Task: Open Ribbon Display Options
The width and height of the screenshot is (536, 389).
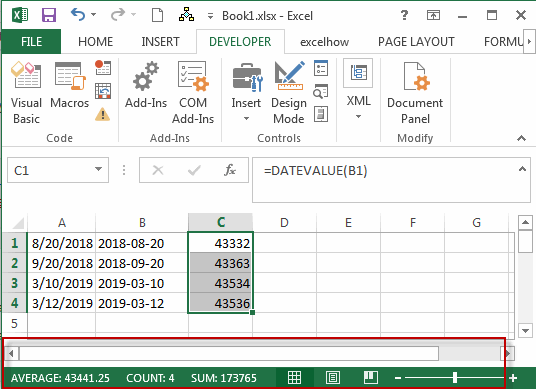Action: tap(433, 15)
